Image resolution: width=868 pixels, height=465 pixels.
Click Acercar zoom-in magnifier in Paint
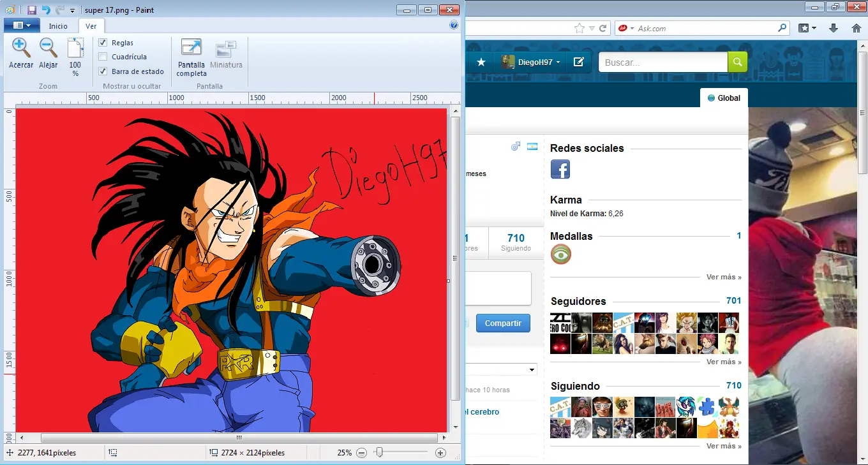click(21, 53)
